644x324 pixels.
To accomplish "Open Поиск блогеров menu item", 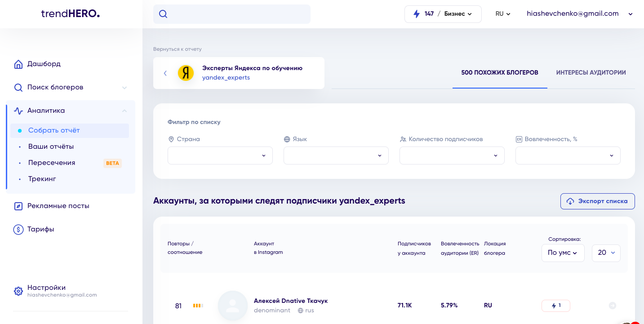I will coord(55,87).
